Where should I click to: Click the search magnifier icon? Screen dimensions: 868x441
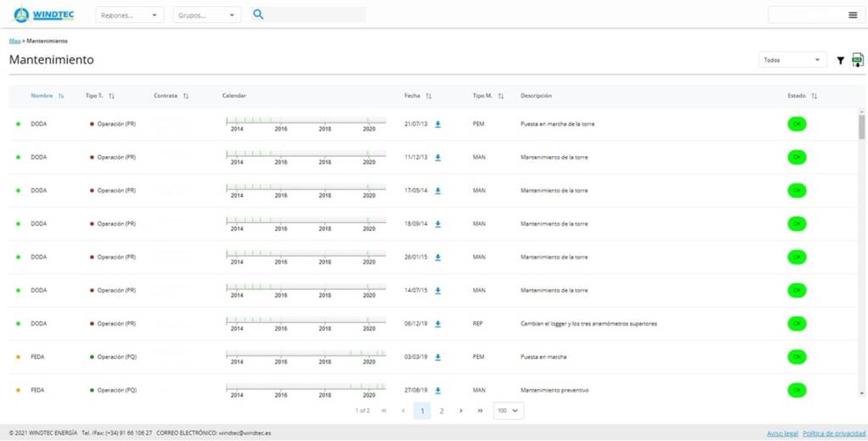pyautogui.click(x=259, y=14)
